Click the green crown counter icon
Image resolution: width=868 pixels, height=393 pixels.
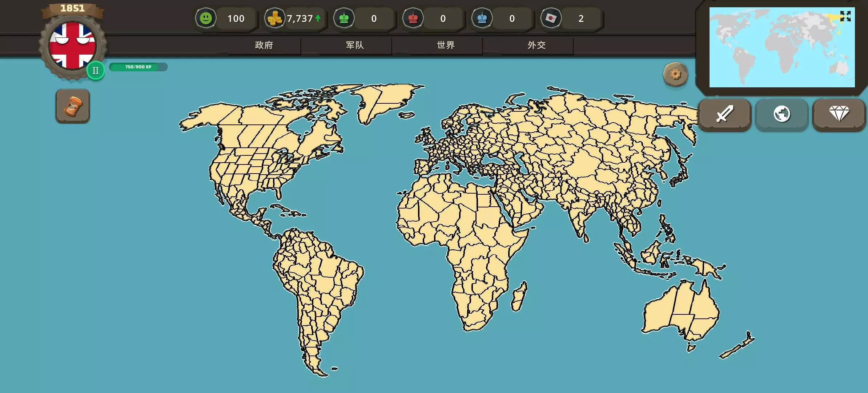(344, 18)
